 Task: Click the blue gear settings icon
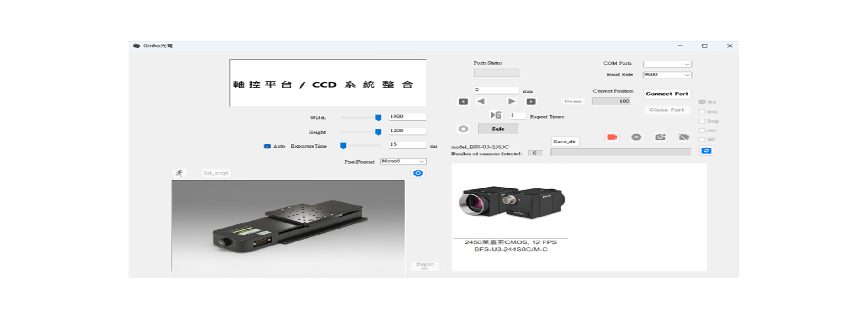[x=418, y=173]
